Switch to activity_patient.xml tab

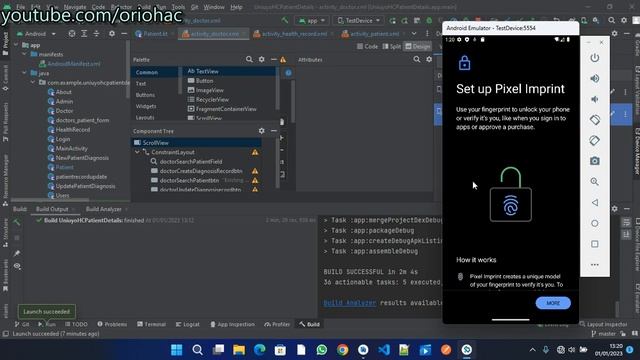point(371,34)
